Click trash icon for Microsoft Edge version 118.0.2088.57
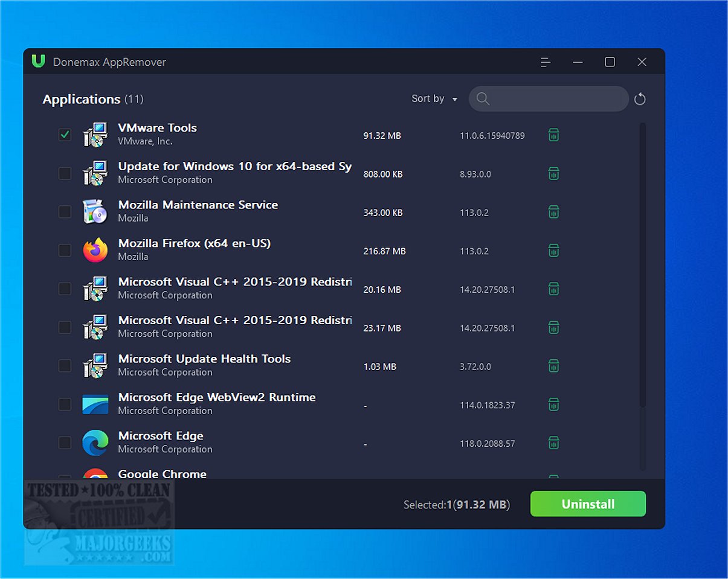 point(553,443)
